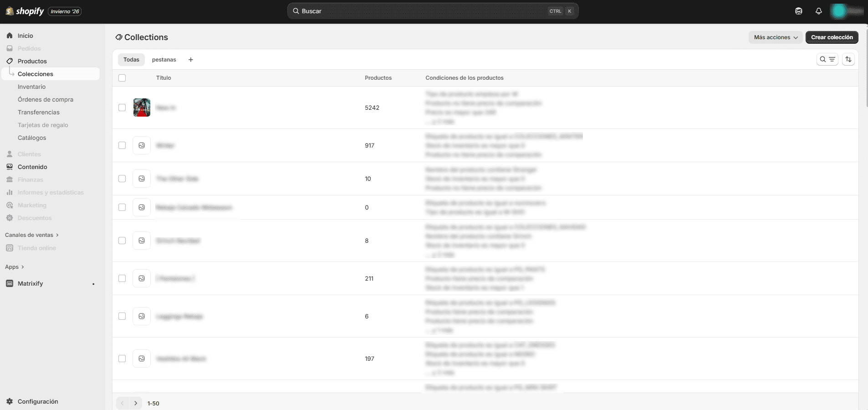Viewport: 868px width, 410px height.
Task: Open the notifications bell icon
Action: (x=818, y=11)
